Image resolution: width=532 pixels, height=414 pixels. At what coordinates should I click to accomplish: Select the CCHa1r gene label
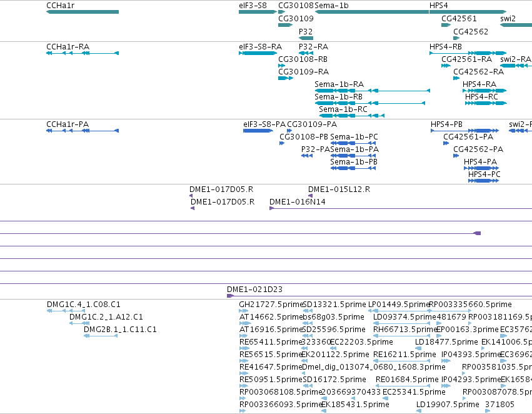61,6
